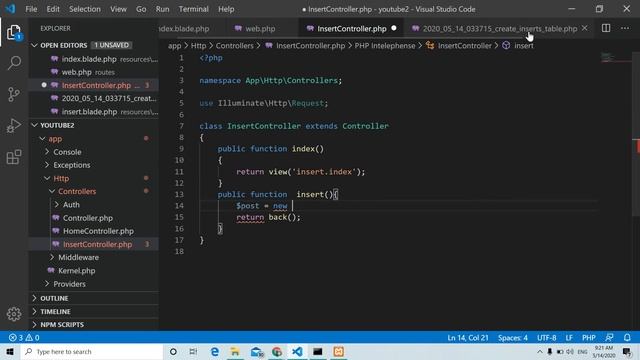Open the XAMPP icon on taskbar
The width and height of the screenshot is (640, 360).
[338, 351]
